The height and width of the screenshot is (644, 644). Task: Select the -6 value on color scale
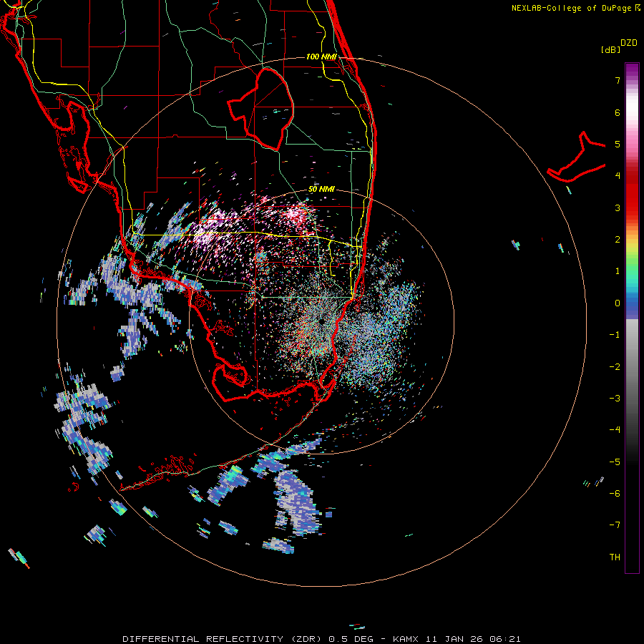615,493
